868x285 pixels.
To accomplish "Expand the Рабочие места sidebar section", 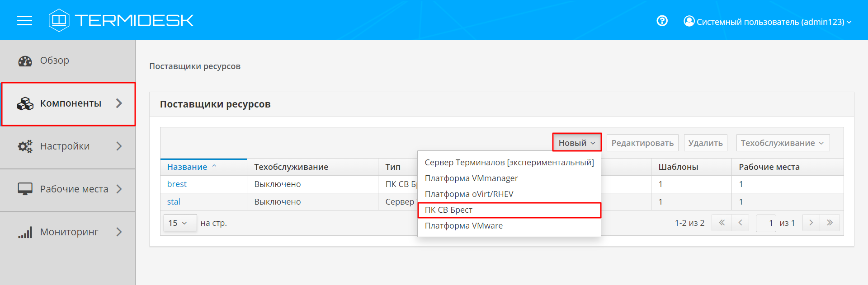I will point(119,189).
